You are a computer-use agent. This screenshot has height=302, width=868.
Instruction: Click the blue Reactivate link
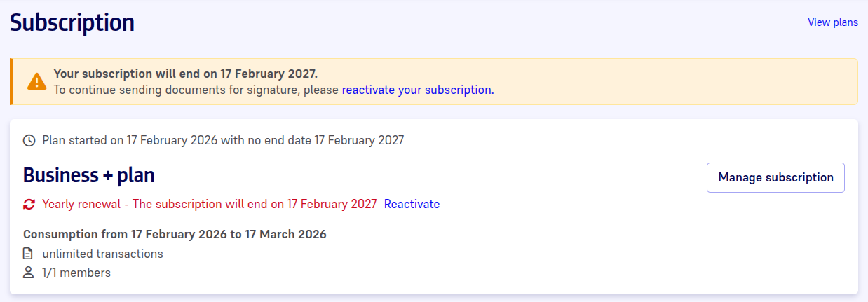[x=412, y=204]
